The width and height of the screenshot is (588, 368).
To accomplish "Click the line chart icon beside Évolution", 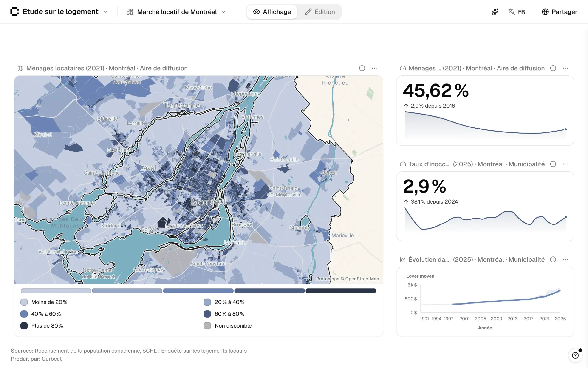I will click(403, 259).
